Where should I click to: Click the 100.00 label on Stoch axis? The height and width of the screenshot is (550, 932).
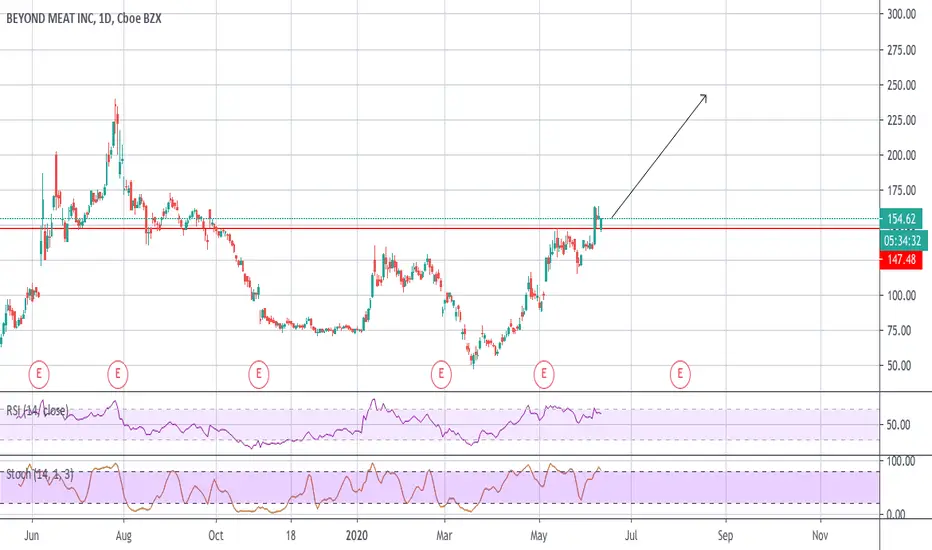[x=900, y=461]
